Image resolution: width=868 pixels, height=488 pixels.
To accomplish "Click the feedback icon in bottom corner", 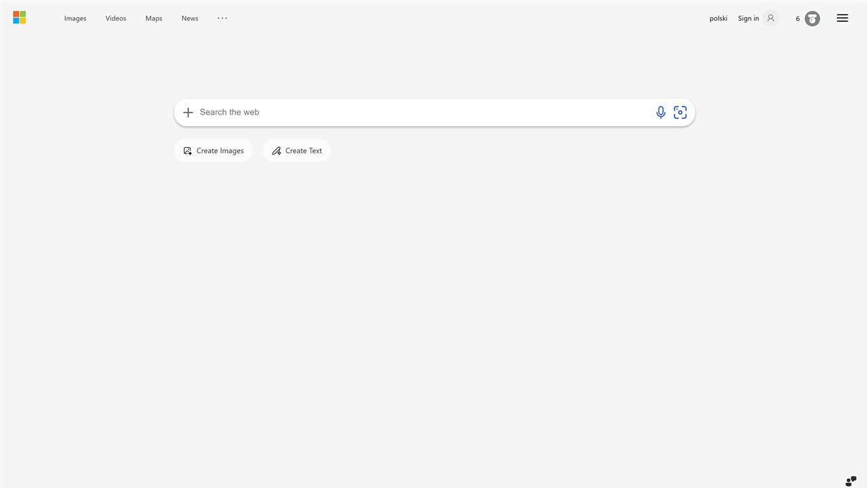I will [851, 481].
